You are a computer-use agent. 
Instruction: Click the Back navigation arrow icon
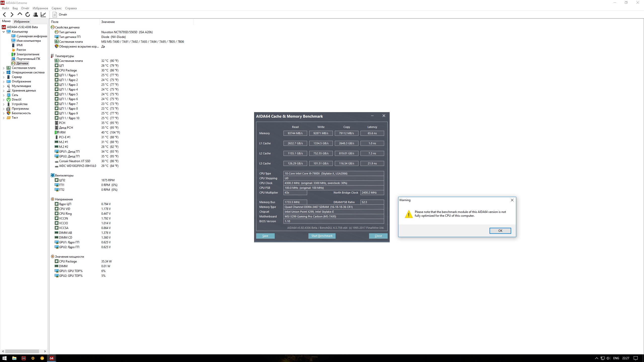click(4, 15)
